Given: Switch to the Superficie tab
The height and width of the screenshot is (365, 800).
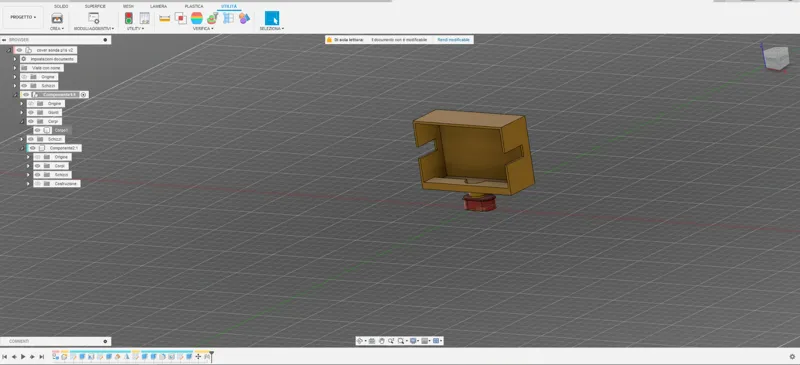Looking at the screenshot, I should click(x=95, y=6).
